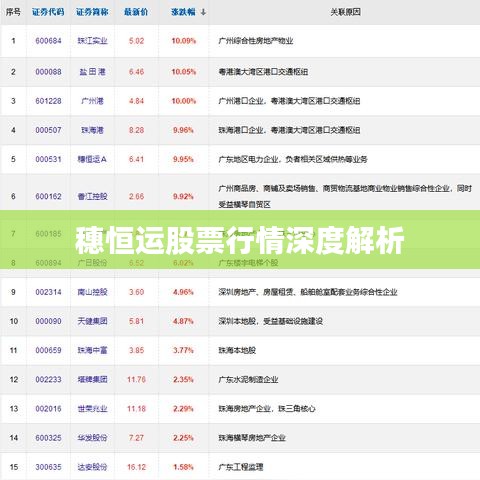Viewport: 480px width, 480px height.
Task: Open stock code 002233
Action: [x=48, y=380]
